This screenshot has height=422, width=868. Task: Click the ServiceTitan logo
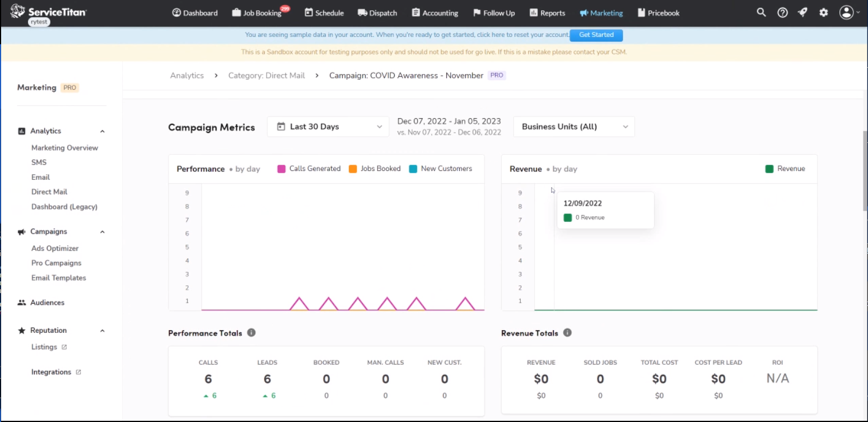[48, 12]
